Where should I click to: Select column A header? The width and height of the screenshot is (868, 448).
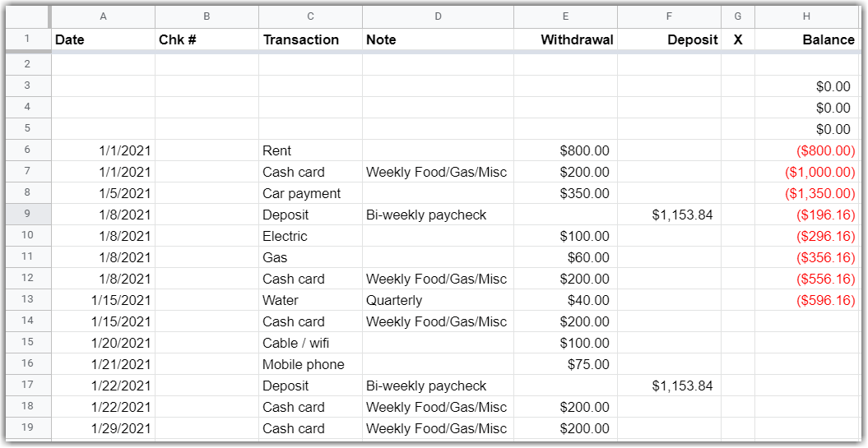click(x=103, y=16)
